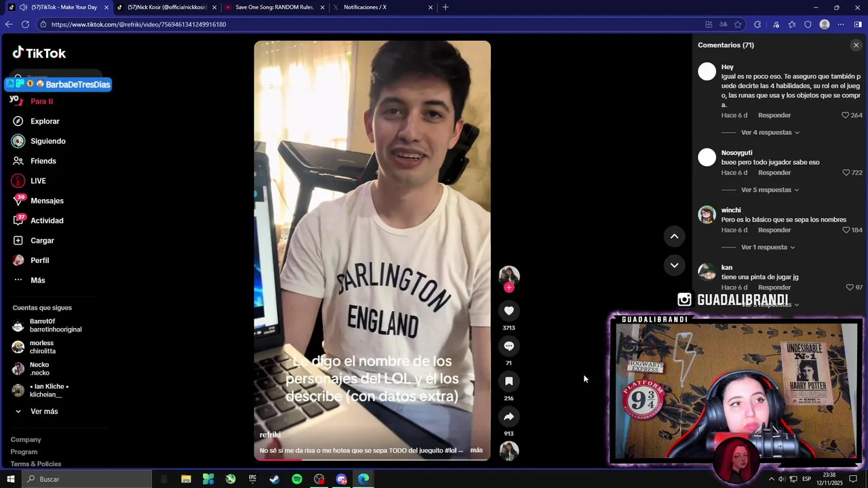Like winchi's comment heart
This screenshot has height=488, width=868.
tap(846, 230)
